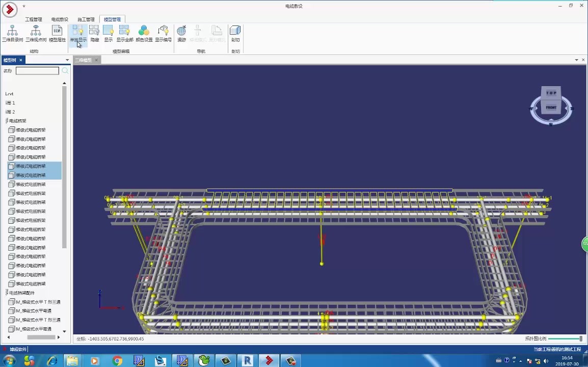Screen dimensions: 588x367
Task: Click 显示全部 (show all) in the ribbon
Action: click(124, 34)
